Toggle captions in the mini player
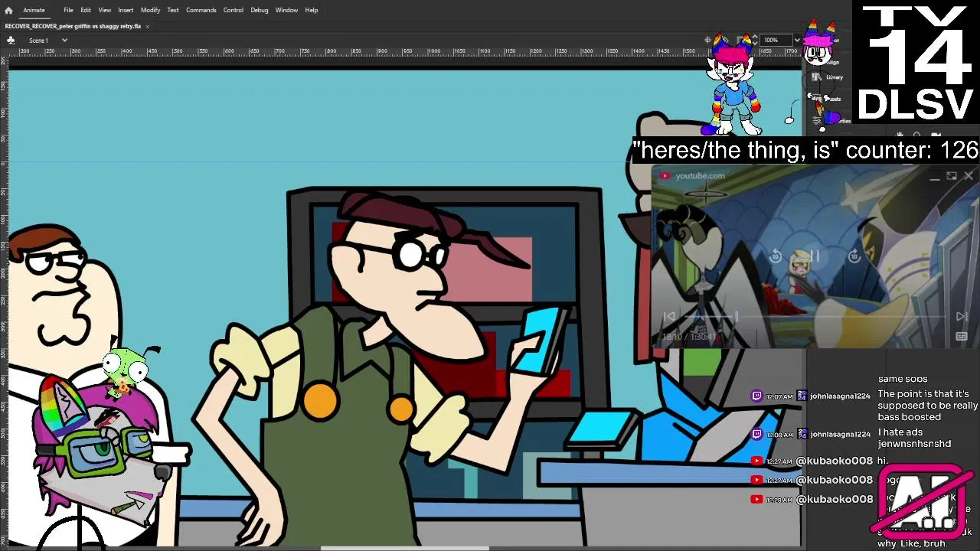980x551 pixels. pyautogui.click(x=962, y=336)
